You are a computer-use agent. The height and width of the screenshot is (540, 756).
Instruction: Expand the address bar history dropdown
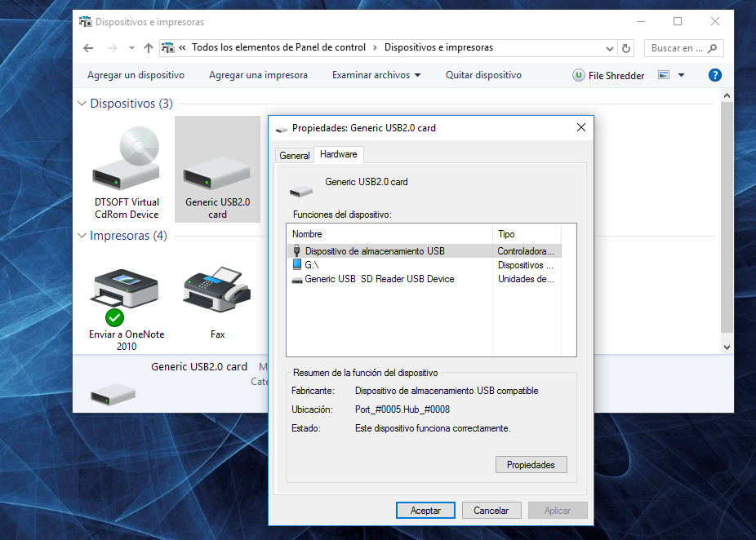(x=609, y=48)
